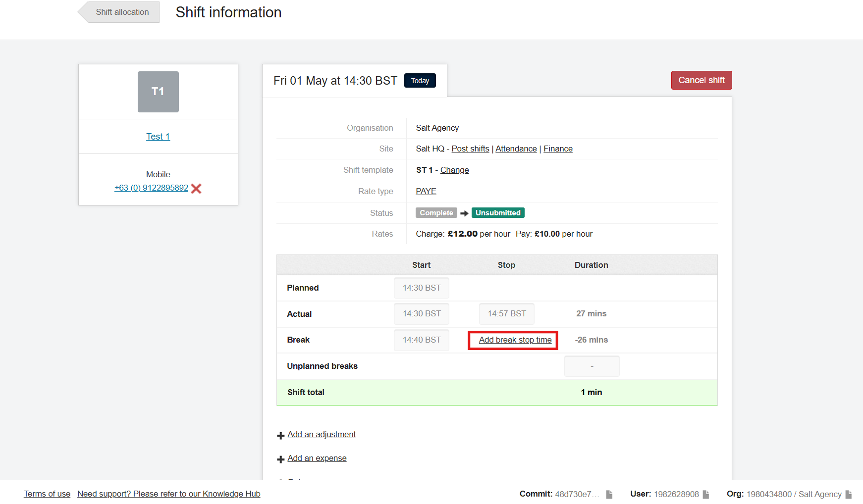This screenshot has width=863, height=504.
Task: Click the Actual start time field 14:30 BST
Action: 422,314
